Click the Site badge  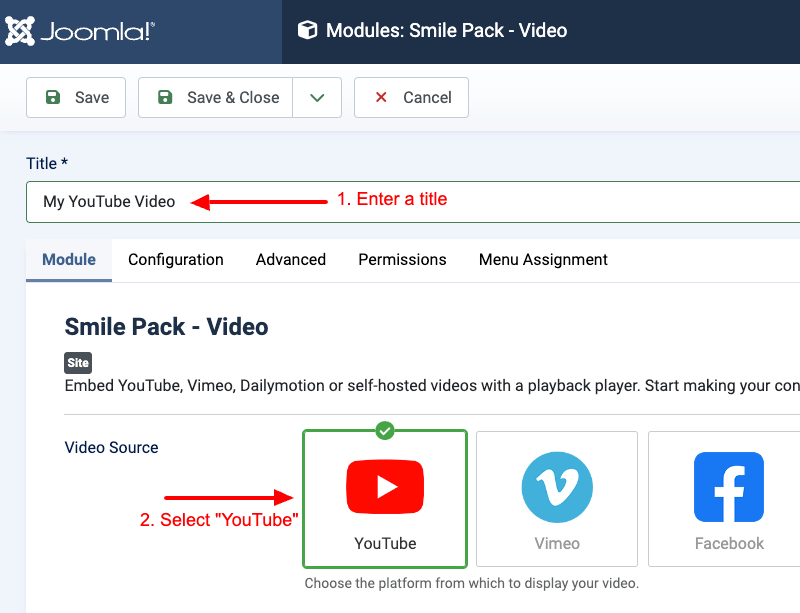(x=78, y=363)
